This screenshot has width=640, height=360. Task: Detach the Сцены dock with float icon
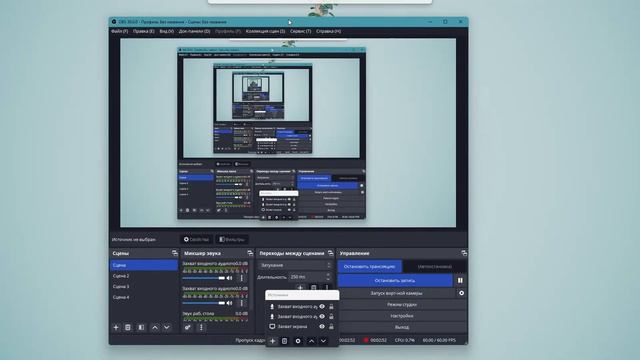pyautogui.click(x=175, y=253)
